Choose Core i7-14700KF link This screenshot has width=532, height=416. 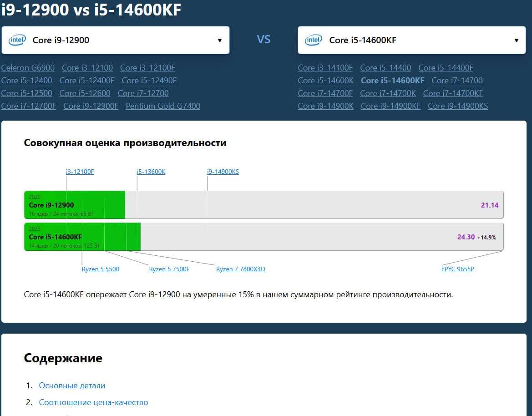pos(453,93)
